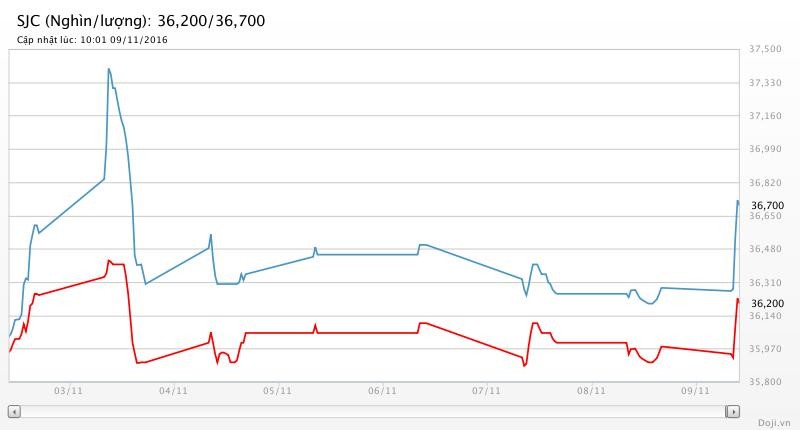Screen dimensions: 800x430
Task: Click the 36,200 current buy price label
Action: coord(767,303)
